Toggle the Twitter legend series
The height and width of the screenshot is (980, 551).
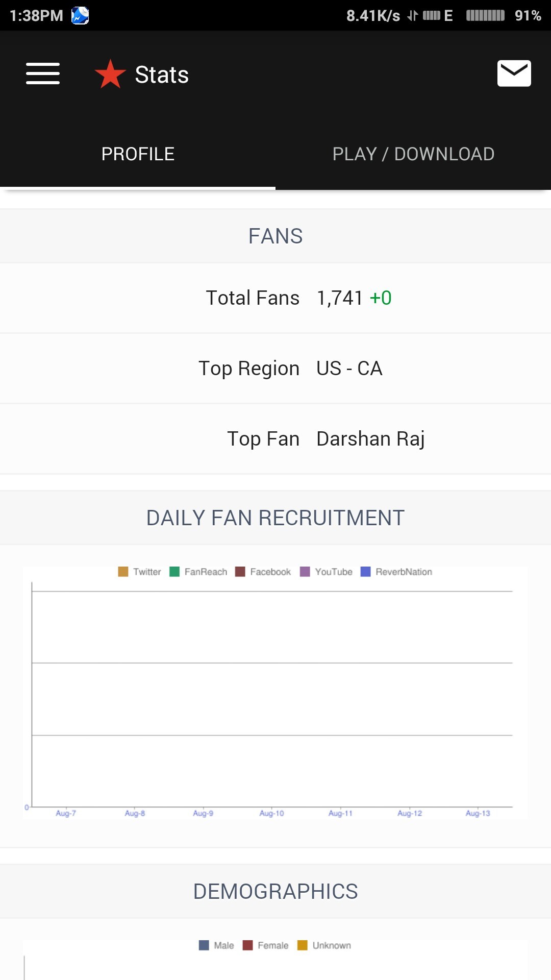139,572
